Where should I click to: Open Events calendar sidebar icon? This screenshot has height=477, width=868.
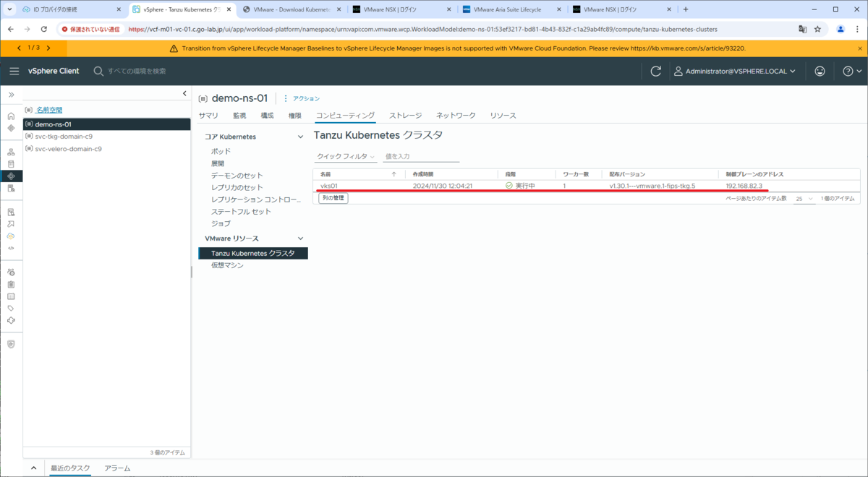pos(11,296)
